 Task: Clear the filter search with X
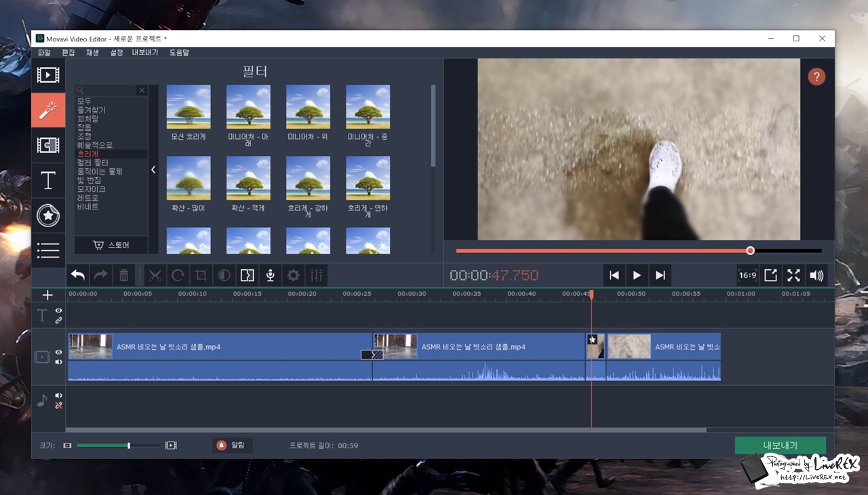coord(142,90)
